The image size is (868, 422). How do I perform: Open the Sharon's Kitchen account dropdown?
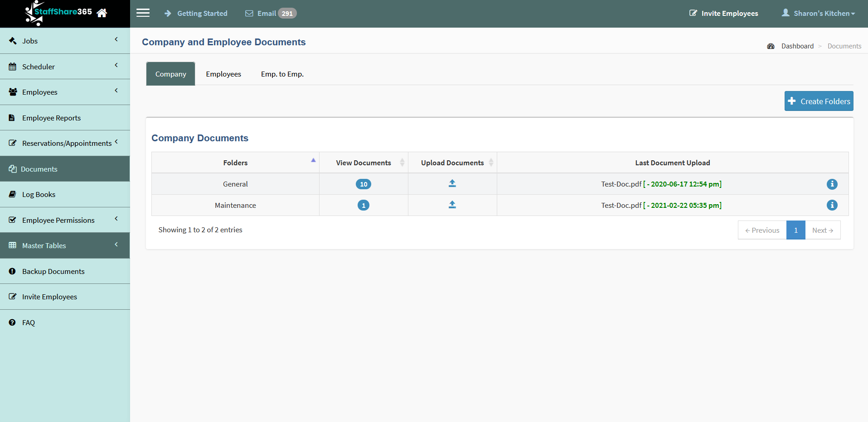818,14
